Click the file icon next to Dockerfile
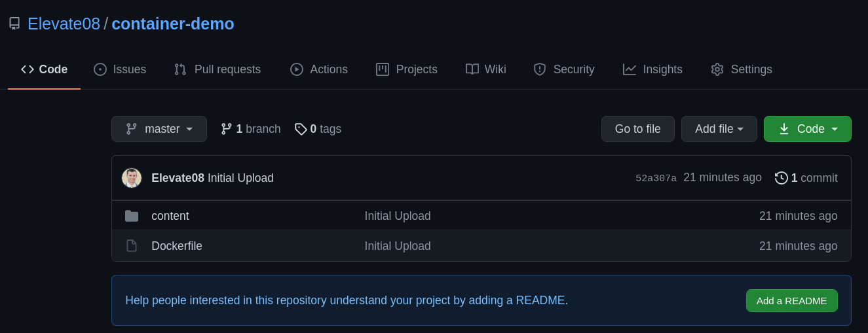868x333 pixels. coord(132,246)
